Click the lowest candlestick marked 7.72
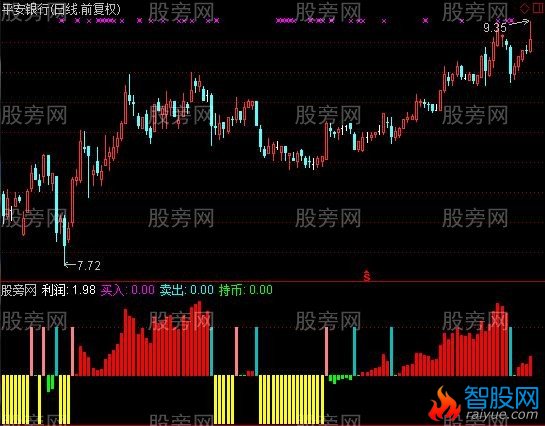Screen dimensions: 545x426 click(x=65, y=240)
